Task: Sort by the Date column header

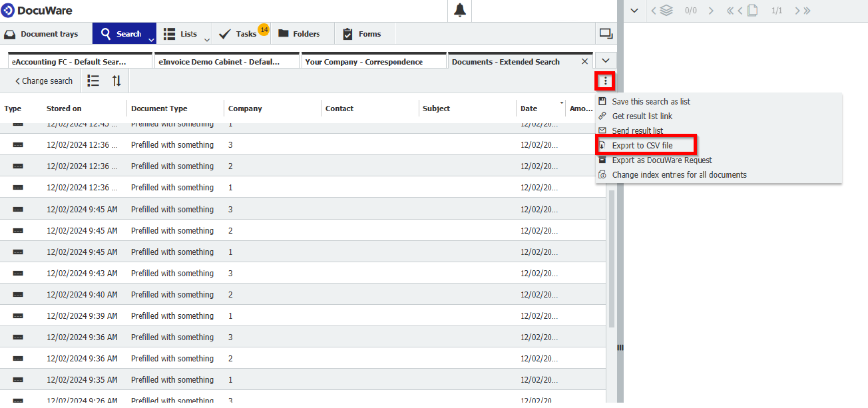Action: pyautogui.click(x=529, y=108)
